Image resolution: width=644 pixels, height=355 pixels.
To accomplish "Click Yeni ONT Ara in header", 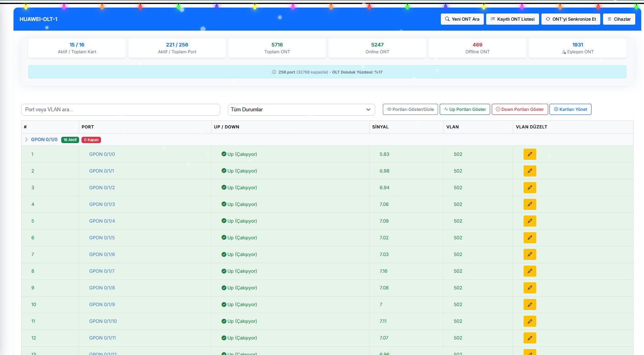I will [462, 19].
